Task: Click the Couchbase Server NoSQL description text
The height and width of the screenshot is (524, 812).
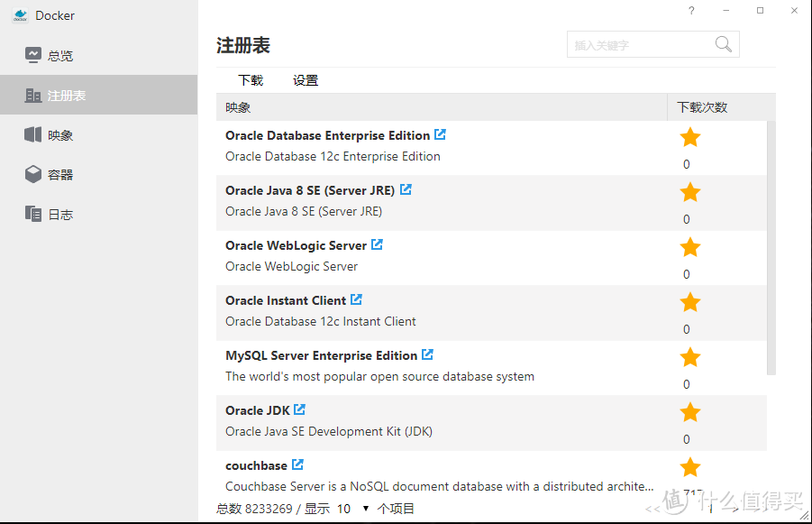Action: pyautogui.click(x=439, y=486)
